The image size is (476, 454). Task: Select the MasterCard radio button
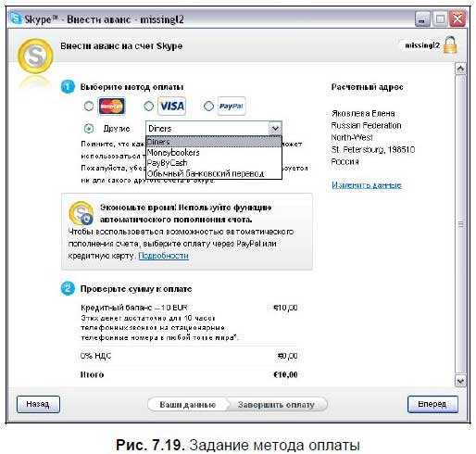(x=89, y=107)
